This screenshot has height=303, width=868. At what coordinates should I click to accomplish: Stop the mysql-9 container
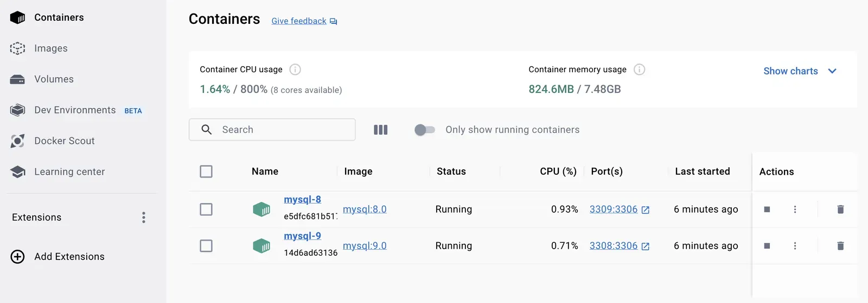pyautogui.click(x=767, y=246)
